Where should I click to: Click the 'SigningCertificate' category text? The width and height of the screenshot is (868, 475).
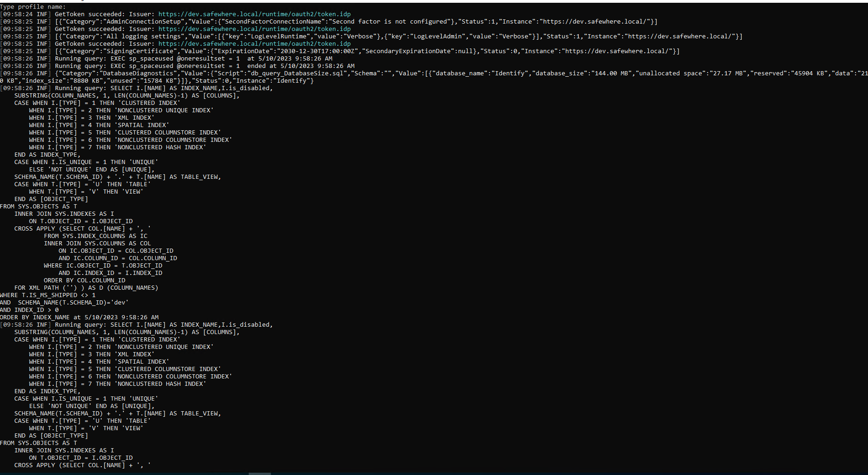pos(138,51)
